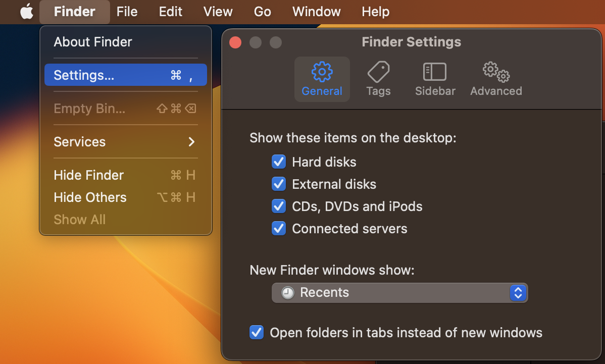Uncheck Hard disks checkbox
Viewport: 605px width, 364px height.
point(279,162)
